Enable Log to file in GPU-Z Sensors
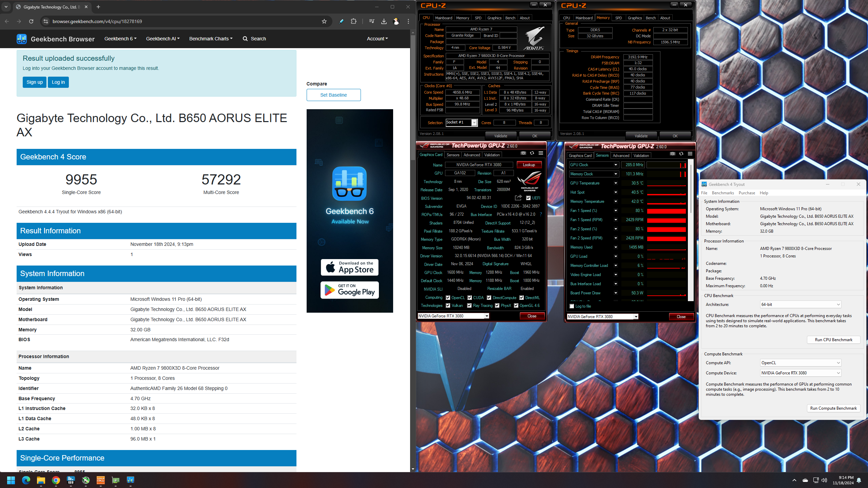This screenshot has height=488, width=868. coord(572,306)
